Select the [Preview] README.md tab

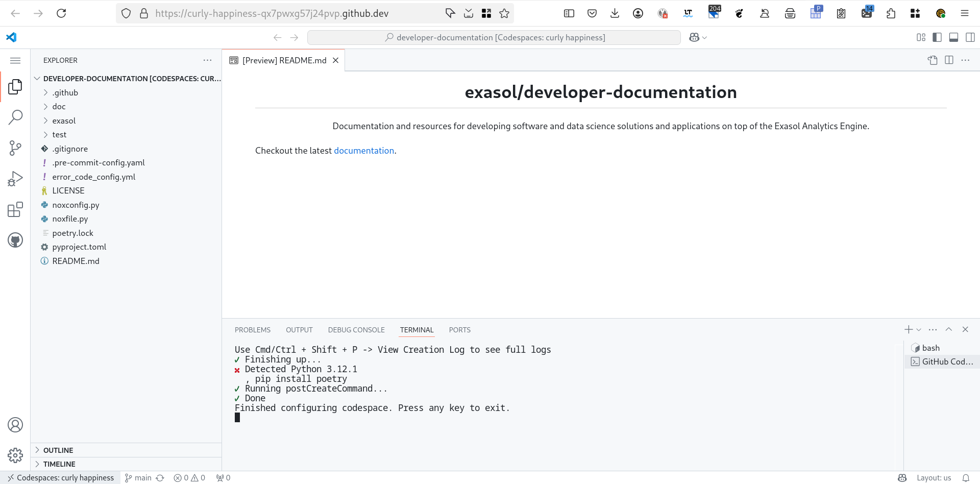click(284, 60)
